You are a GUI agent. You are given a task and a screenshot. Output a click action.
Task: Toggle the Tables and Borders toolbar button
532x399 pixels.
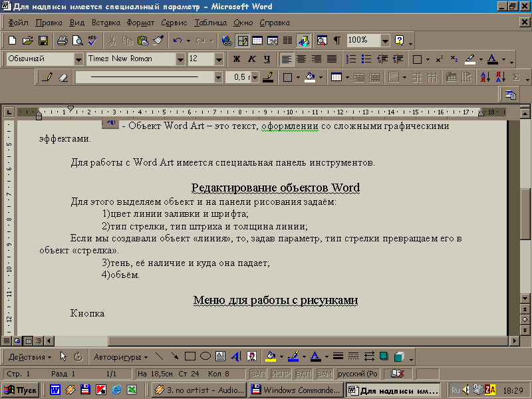[x=242, y=41]
